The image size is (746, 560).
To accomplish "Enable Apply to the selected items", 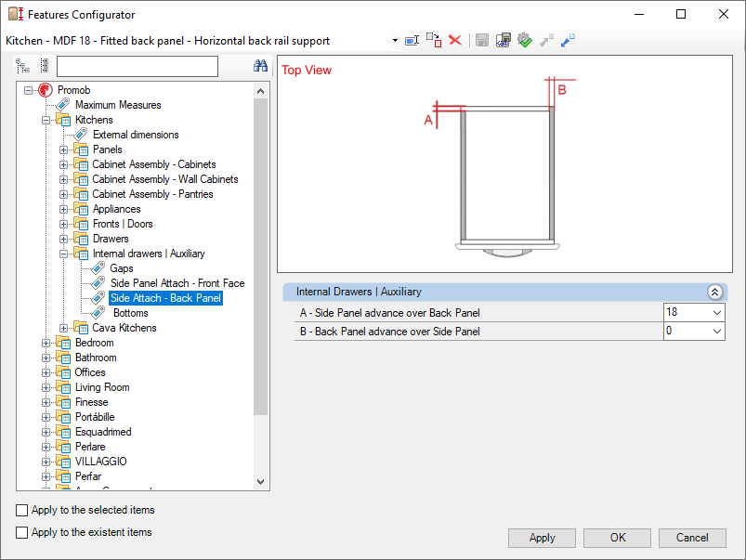I will point(22,510).
